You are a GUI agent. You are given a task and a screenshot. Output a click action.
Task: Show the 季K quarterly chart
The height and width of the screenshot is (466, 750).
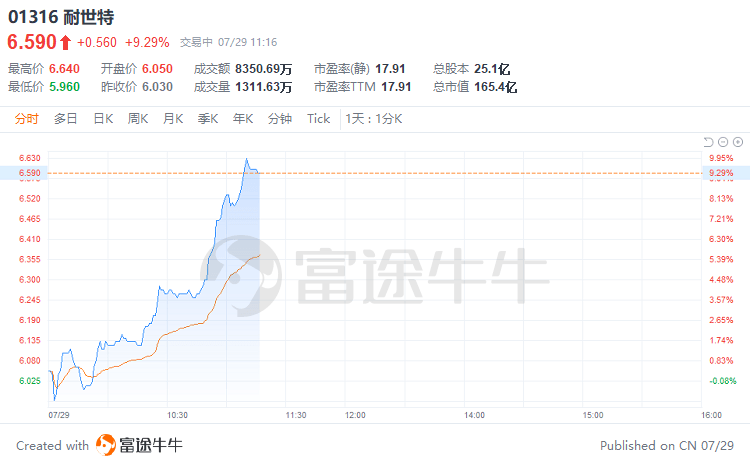point(208,119)
